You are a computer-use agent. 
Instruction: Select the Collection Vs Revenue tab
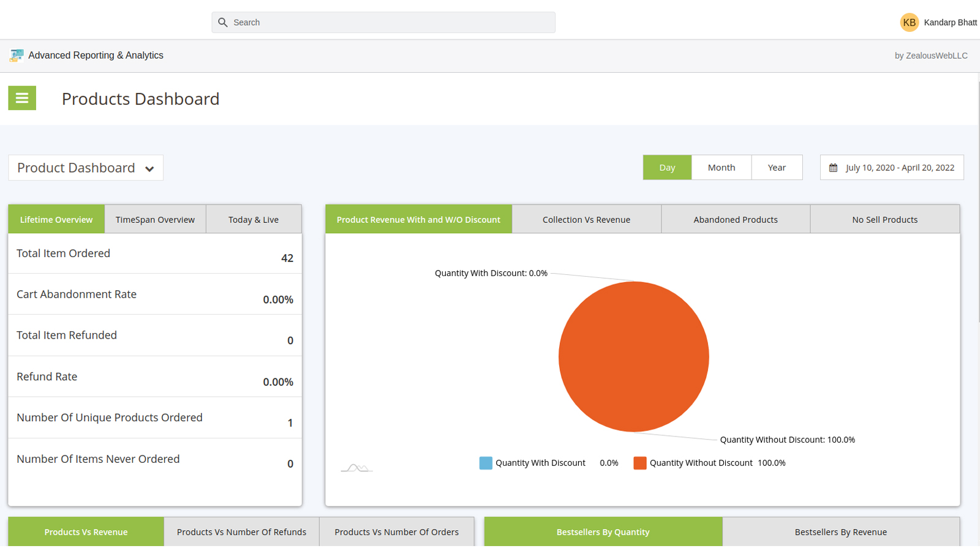(586, 220)
